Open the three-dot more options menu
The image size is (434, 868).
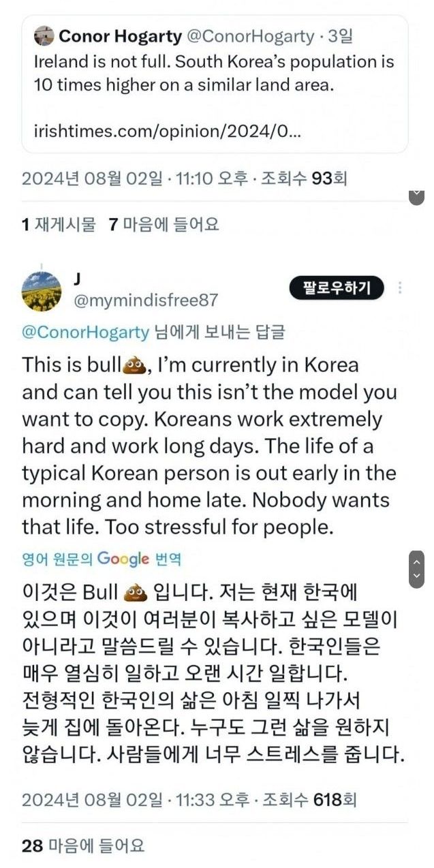(400, 288)
